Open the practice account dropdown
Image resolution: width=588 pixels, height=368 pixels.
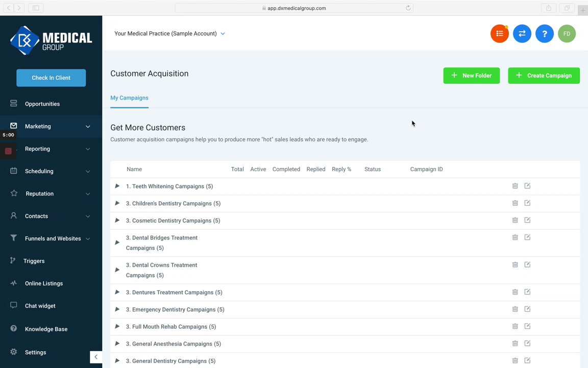pos(169,34)
